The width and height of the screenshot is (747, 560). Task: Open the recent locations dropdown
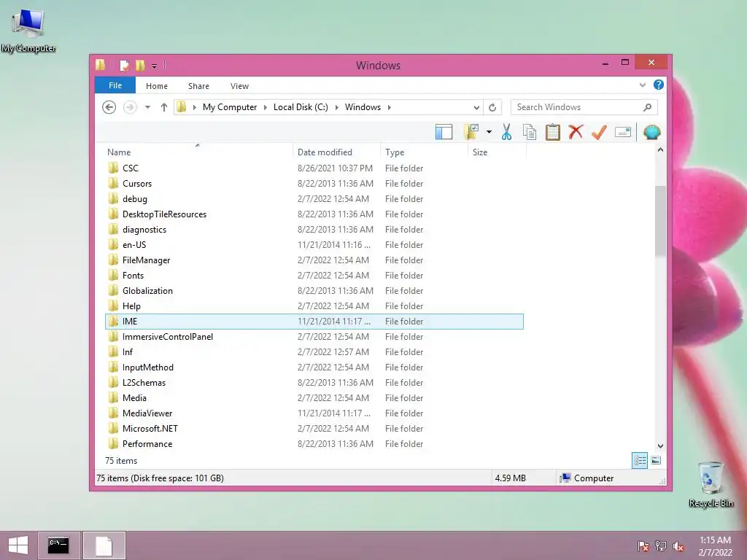(147, 107)
